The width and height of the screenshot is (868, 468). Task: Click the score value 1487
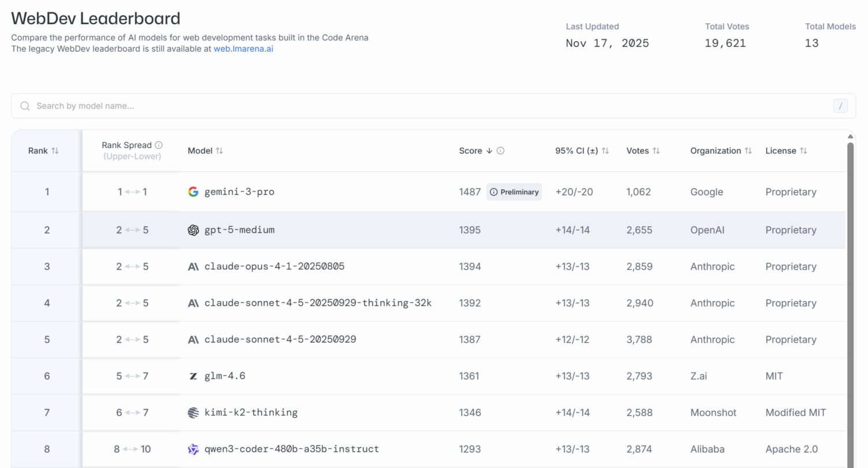(470, 192)
